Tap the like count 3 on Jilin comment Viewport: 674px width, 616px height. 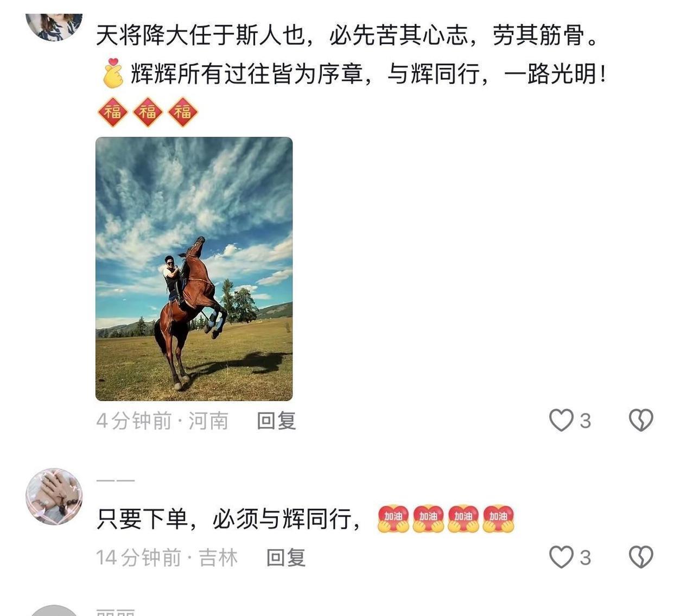585,557
